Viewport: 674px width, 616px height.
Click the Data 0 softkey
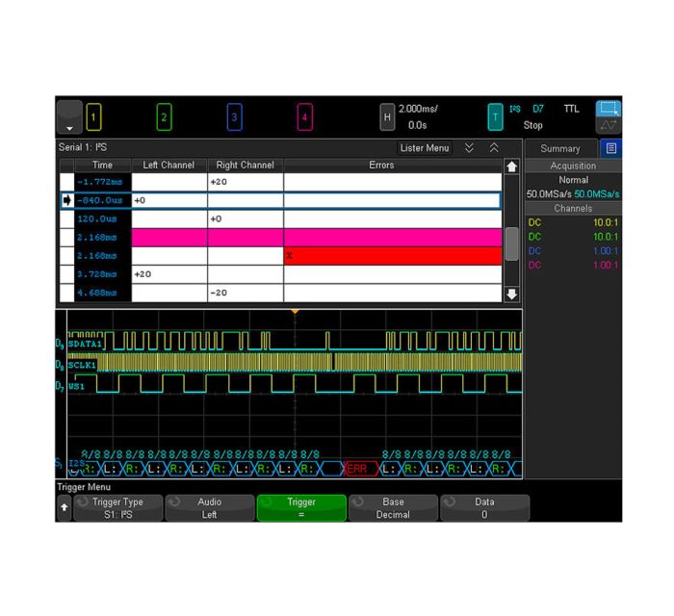click(484, 508)
